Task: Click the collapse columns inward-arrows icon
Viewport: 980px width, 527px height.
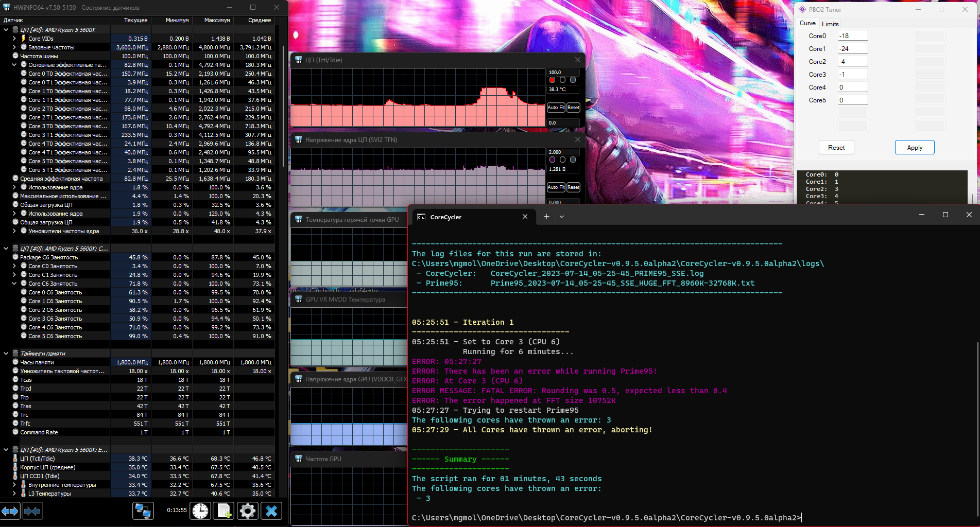Action: (x=32, y=511)
